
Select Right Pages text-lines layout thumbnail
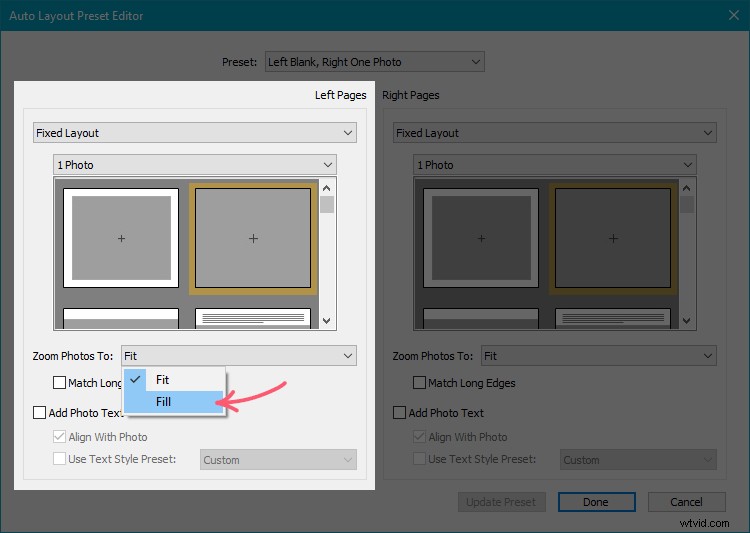click(613, 318)
